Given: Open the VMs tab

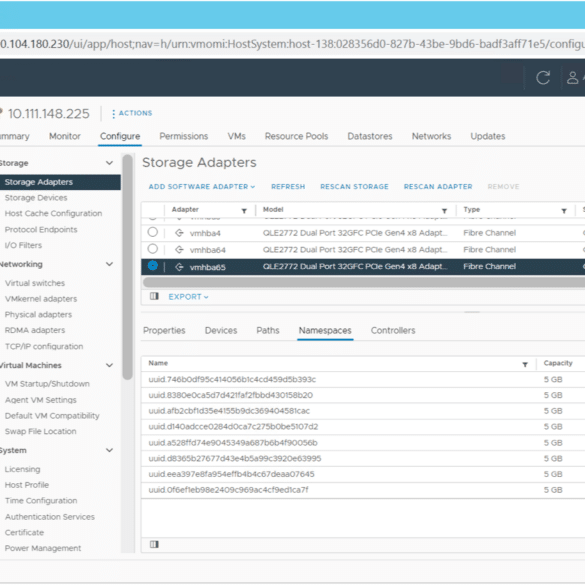Looking at the screenshot, I should [237, 136].
